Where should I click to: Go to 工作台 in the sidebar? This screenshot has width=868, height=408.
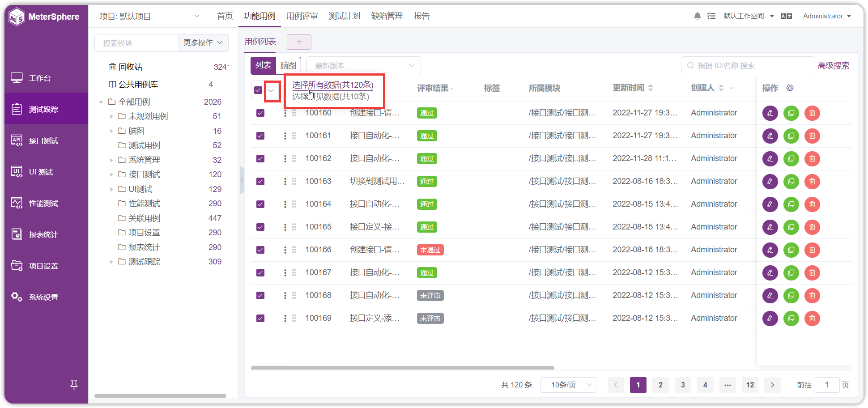[x=46, y=78]
